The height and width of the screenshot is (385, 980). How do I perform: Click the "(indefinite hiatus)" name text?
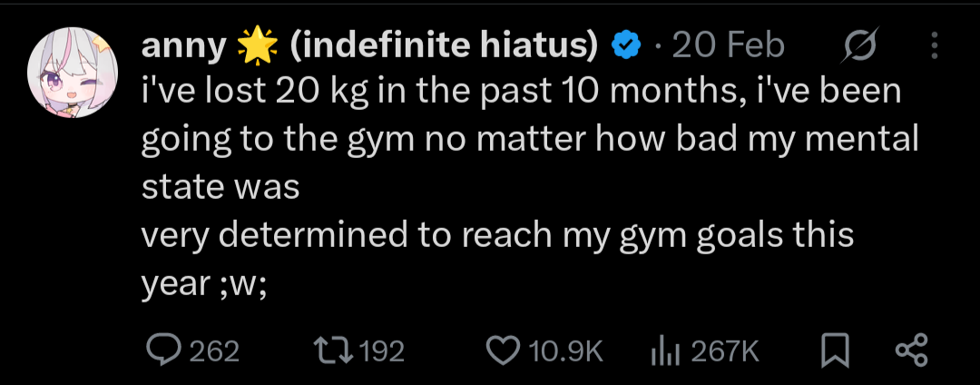click(443, 45)
